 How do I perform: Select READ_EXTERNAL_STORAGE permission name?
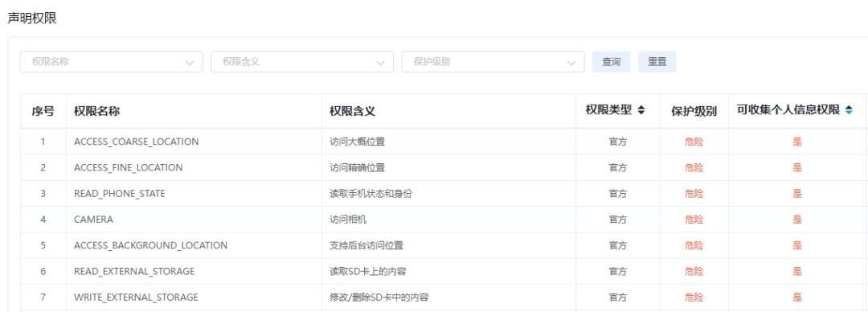pyautogui.click(x=134, y=271)
